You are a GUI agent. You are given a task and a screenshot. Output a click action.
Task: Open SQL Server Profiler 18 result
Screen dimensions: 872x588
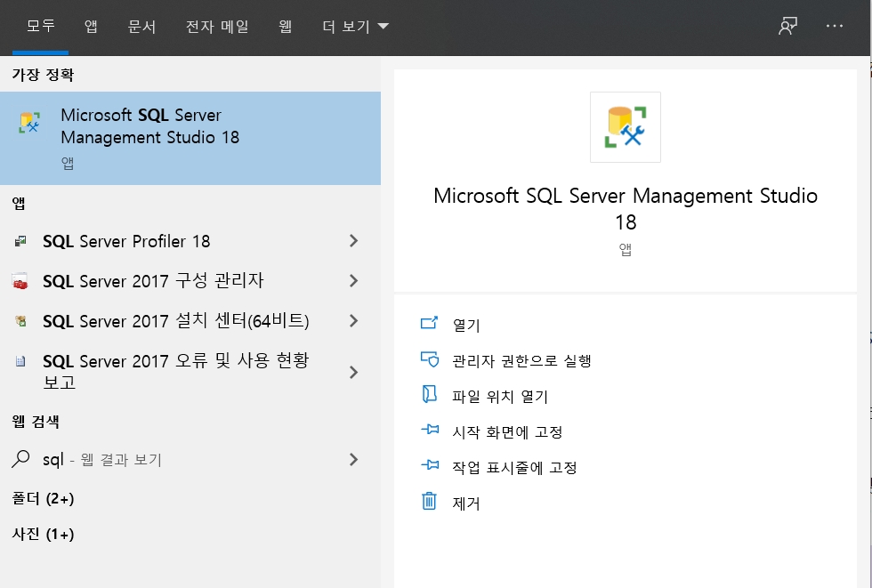190,241
